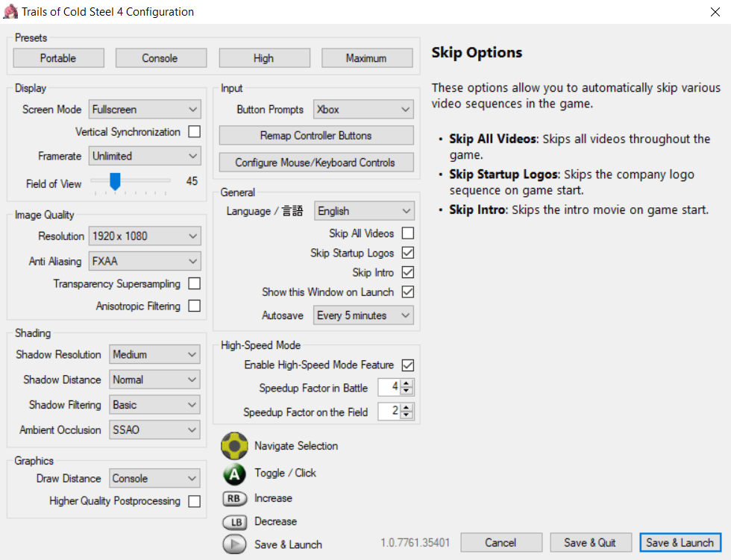Expand the Language dropdown
The width and height of the screenshot is (731, 560).
[364, 211]
